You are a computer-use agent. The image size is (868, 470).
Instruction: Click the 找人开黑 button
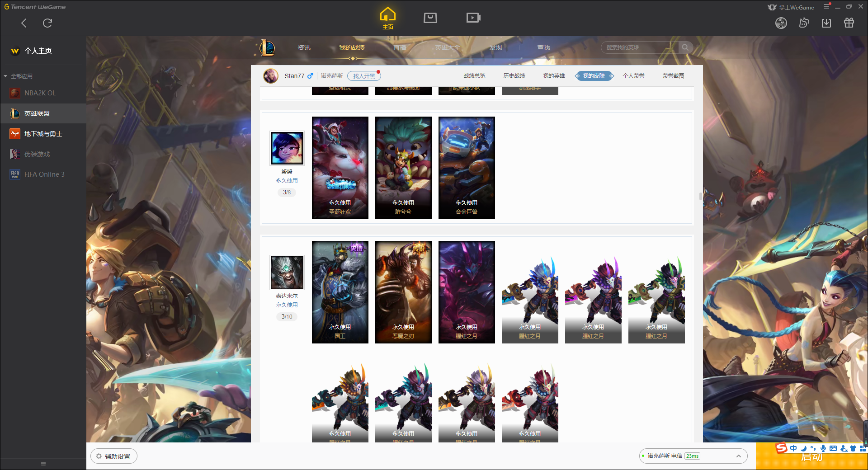pyautogui.click(x=364, y=76)
